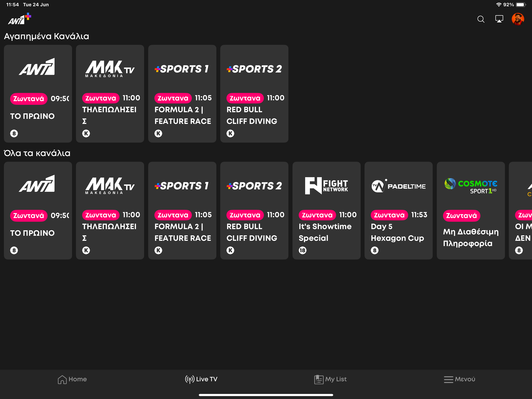
Task: Open the Μενού tab
Action: [459, 379]
